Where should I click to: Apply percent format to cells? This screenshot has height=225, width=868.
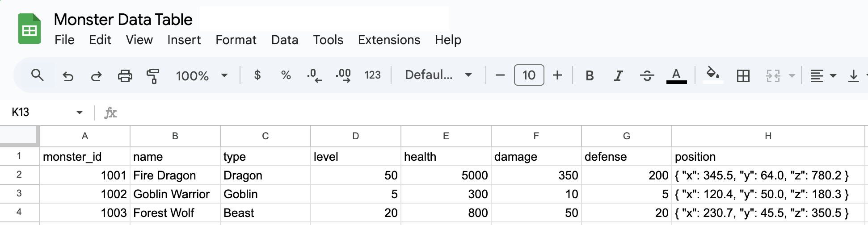pos(286,75)
